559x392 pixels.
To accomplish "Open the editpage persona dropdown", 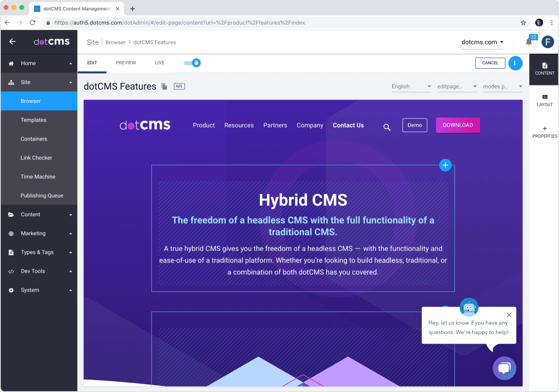I will 457,87.
